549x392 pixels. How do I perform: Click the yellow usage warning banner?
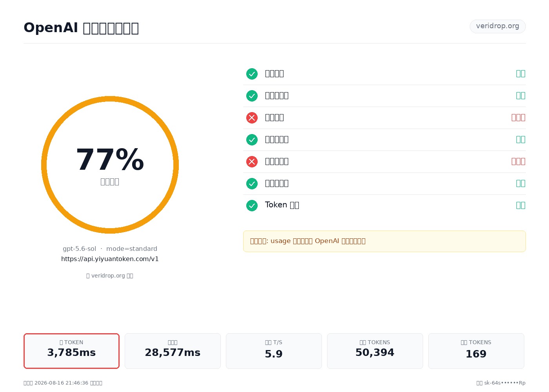pos(384,241)
